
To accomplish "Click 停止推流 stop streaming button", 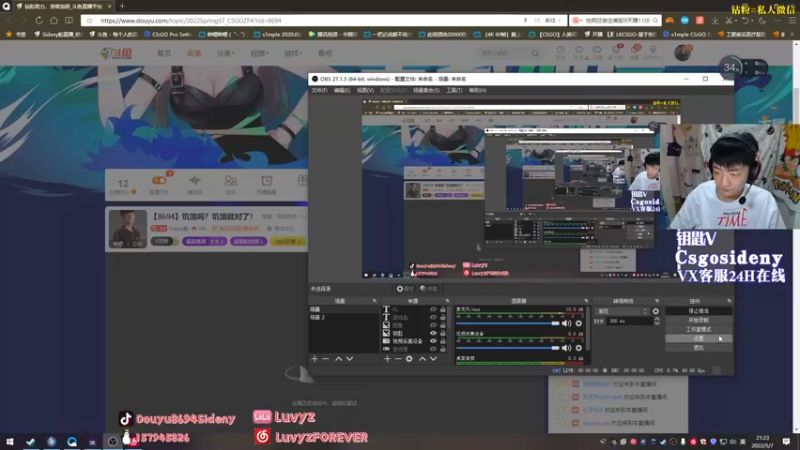I will pos(698,311).
